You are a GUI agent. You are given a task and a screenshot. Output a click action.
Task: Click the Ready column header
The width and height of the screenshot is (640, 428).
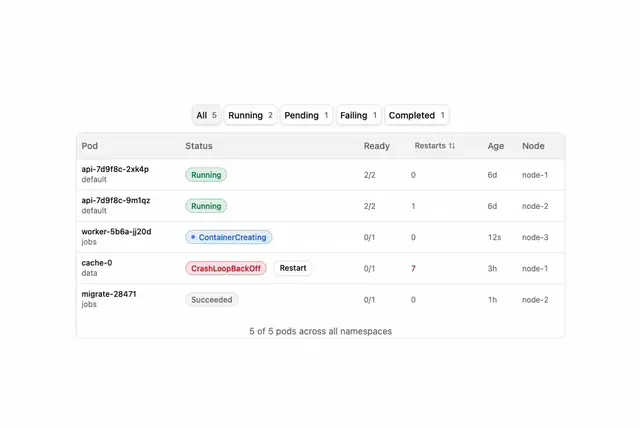tap(377, 146)
